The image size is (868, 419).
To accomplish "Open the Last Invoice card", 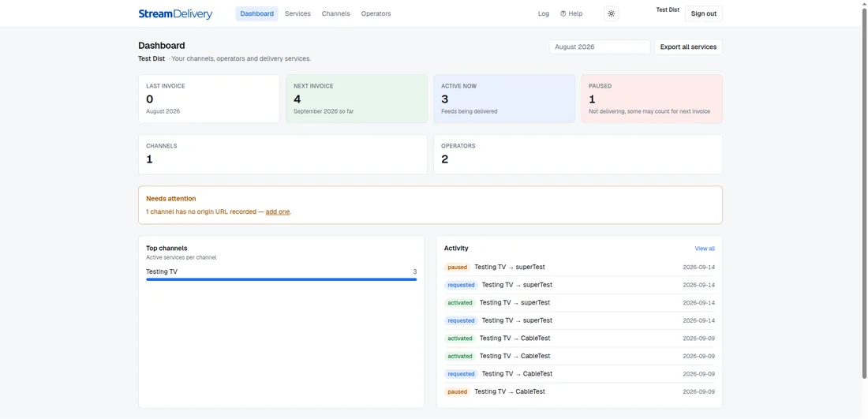I will (x=208, y=99).
